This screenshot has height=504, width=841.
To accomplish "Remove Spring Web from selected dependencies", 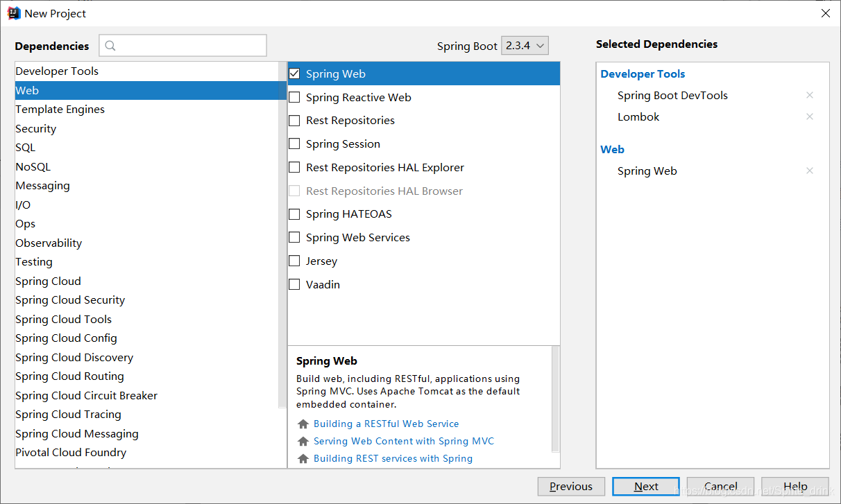I will point(809,171).
